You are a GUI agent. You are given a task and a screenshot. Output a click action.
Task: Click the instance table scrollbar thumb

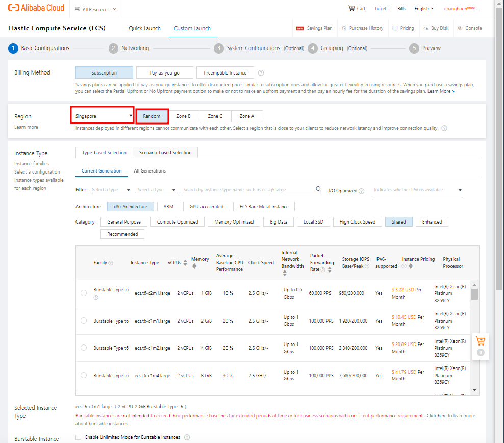tap(474, 294)
